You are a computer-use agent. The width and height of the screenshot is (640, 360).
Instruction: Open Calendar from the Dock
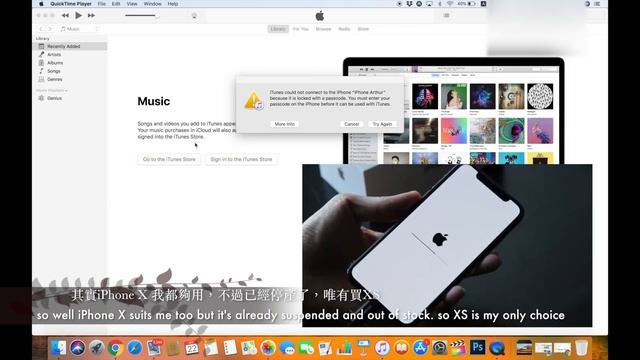pos(191,348)
